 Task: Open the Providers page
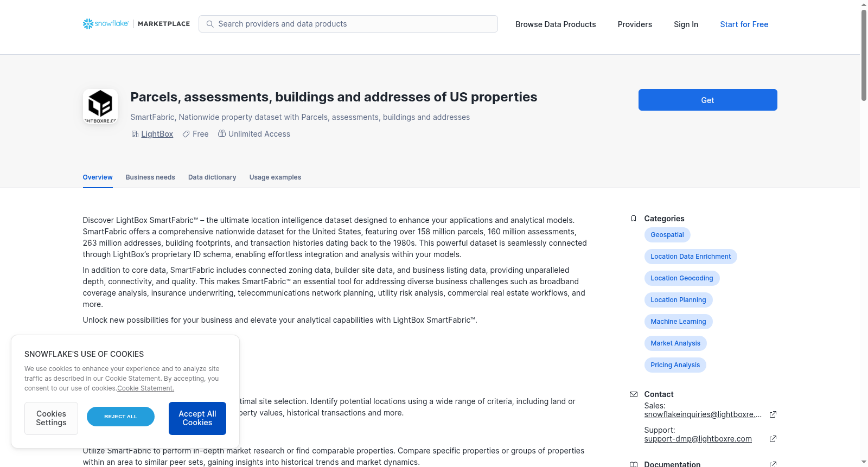coord(635,24)
